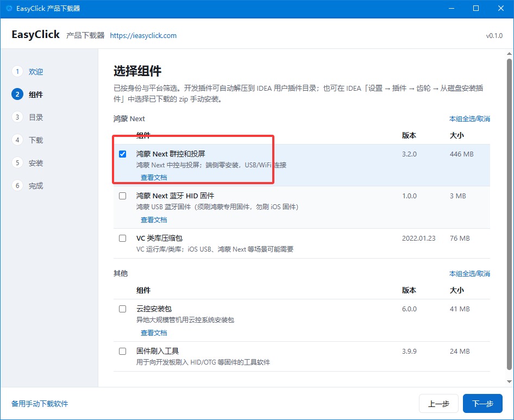Screen dimensions: 514x420
Task: Click the 24 MB size cell
Action: [460, 352]
